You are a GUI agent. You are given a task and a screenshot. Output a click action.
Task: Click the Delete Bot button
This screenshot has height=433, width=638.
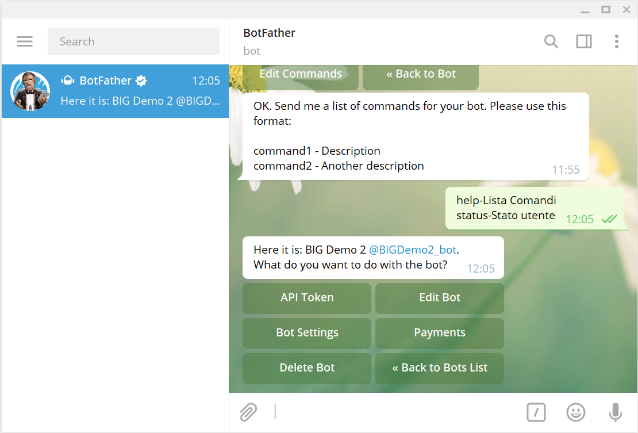pos(307,368)
